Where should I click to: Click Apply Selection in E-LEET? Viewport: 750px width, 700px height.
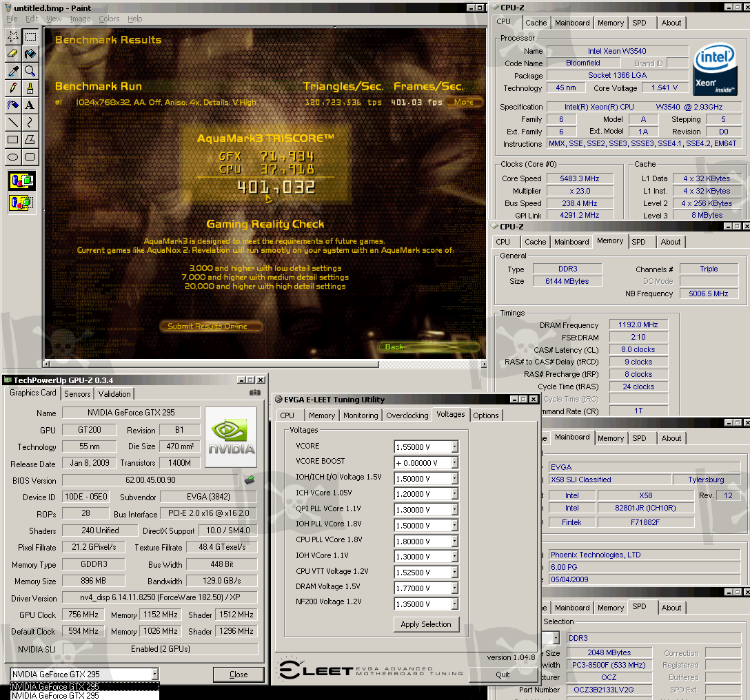426,624
